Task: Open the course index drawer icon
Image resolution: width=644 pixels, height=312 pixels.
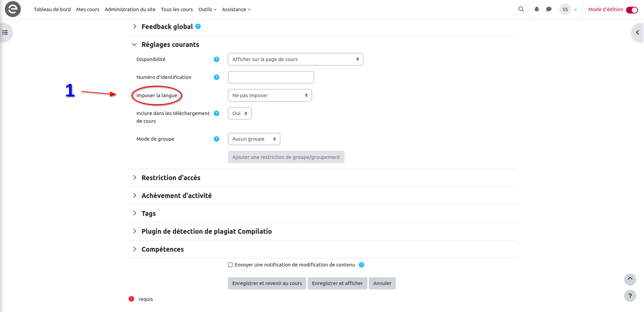Action: point(5,32)
